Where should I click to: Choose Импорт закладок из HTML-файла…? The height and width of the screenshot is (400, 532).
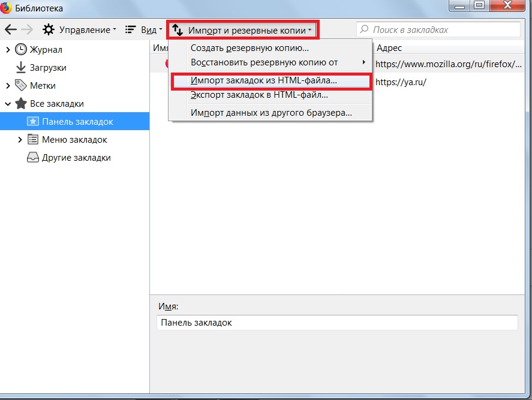click(x=270, y=81)
